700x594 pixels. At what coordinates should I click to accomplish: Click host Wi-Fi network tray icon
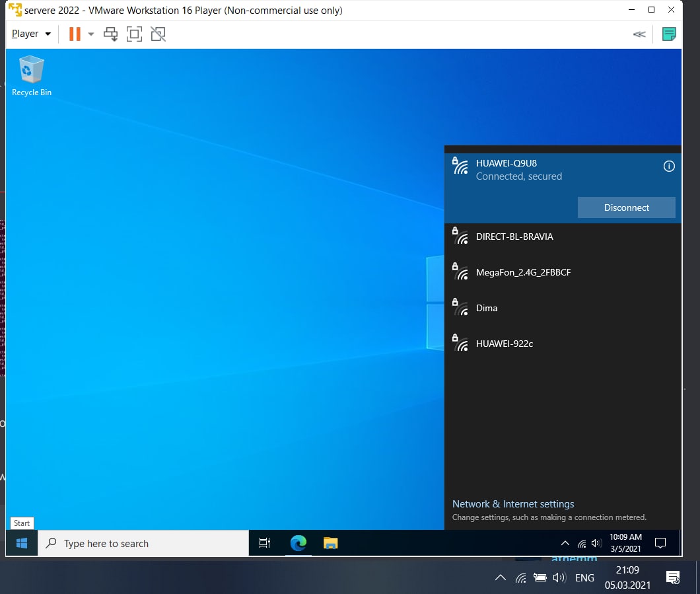click(520, 578)
